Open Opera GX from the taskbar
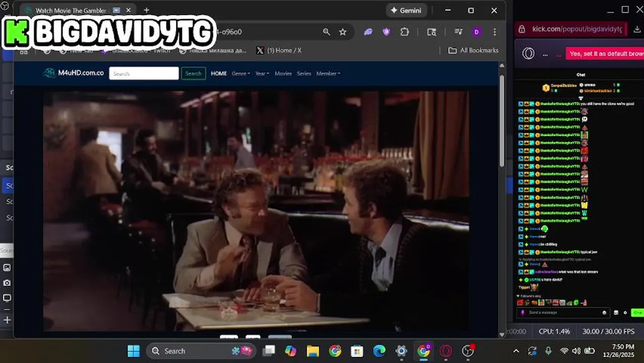 coord(446,351)
